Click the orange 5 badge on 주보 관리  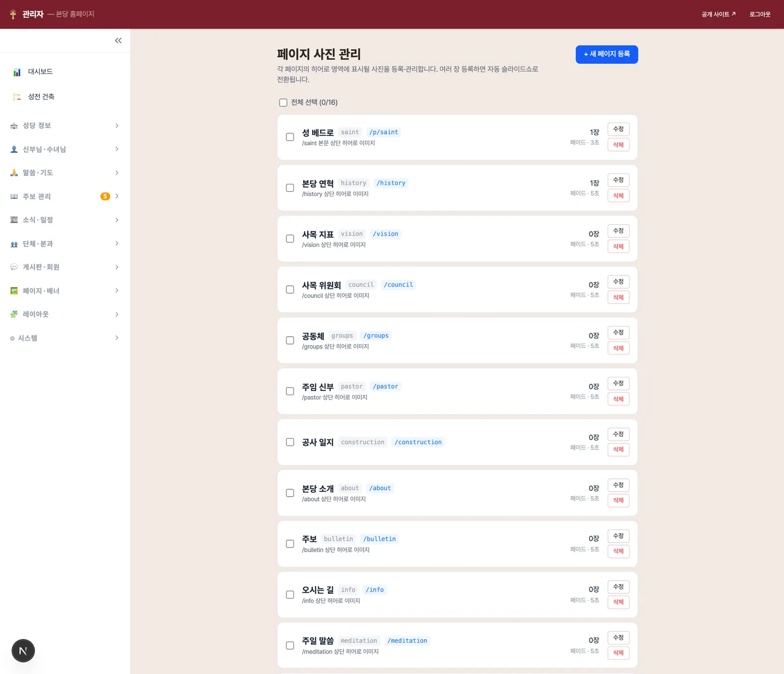tap(105, 197)
